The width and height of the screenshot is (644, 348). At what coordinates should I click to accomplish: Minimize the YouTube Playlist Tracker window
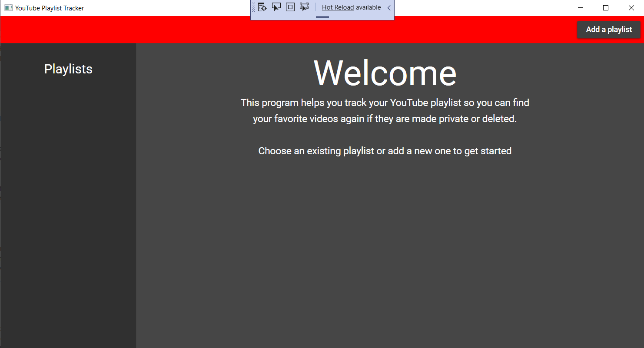pos(580,8)
